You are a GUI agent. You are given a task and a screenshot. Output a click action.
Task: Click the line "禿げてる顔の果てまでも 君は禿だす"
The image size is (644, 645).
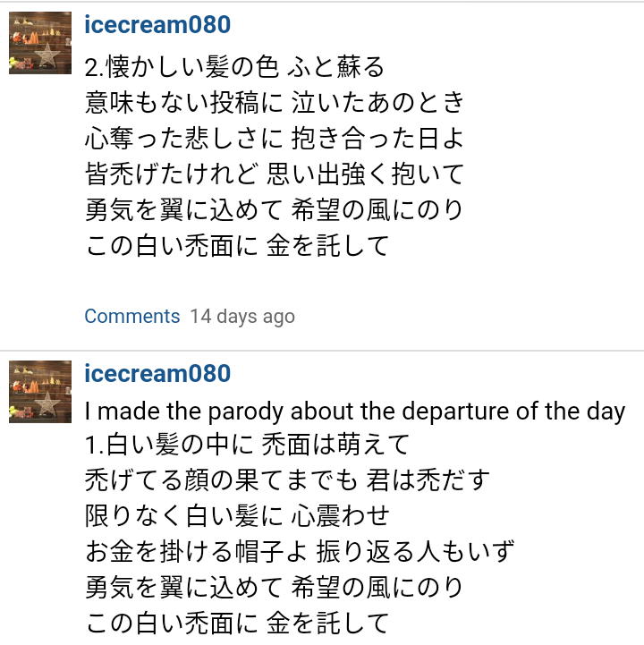click(x=286, y=480)
